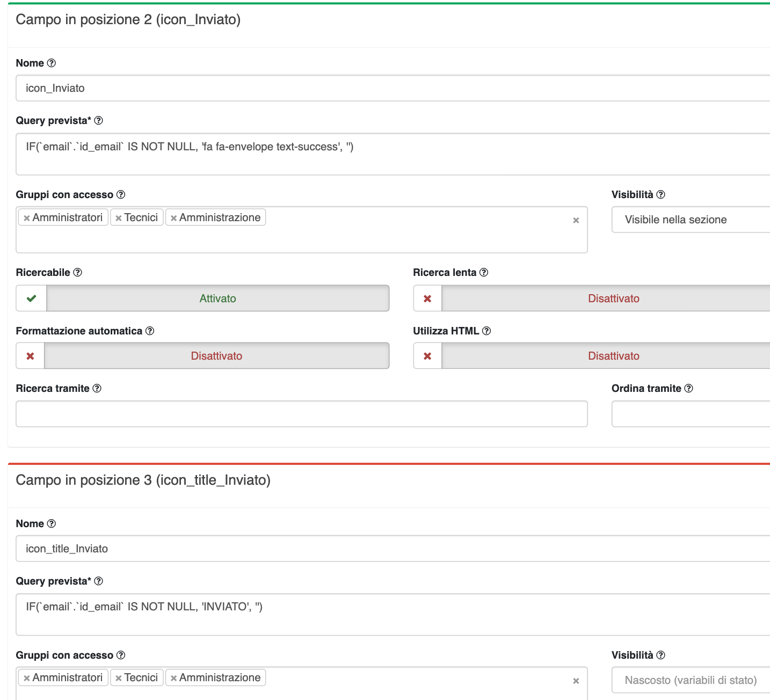Open the "Nascosto (variabili di stato)" dropdown
Screen dimensions: 770x700
point(691,680)
